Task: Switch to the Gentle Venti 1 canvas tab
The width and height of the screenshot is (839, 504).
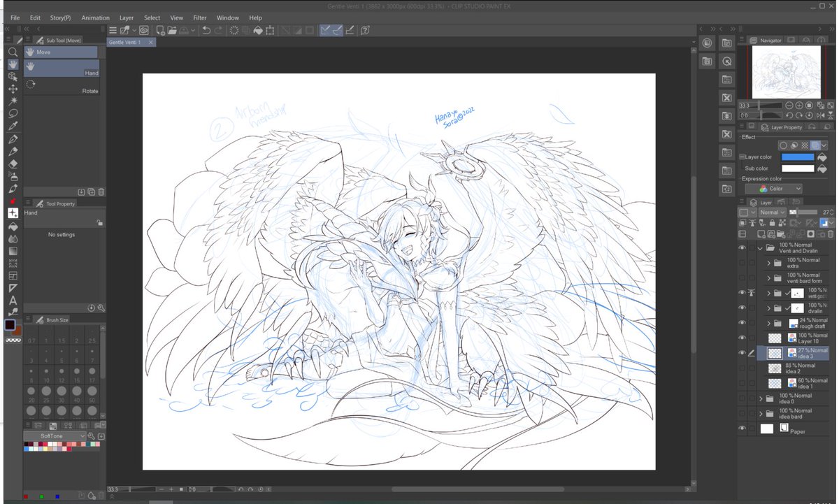Action: pos(131,43)
